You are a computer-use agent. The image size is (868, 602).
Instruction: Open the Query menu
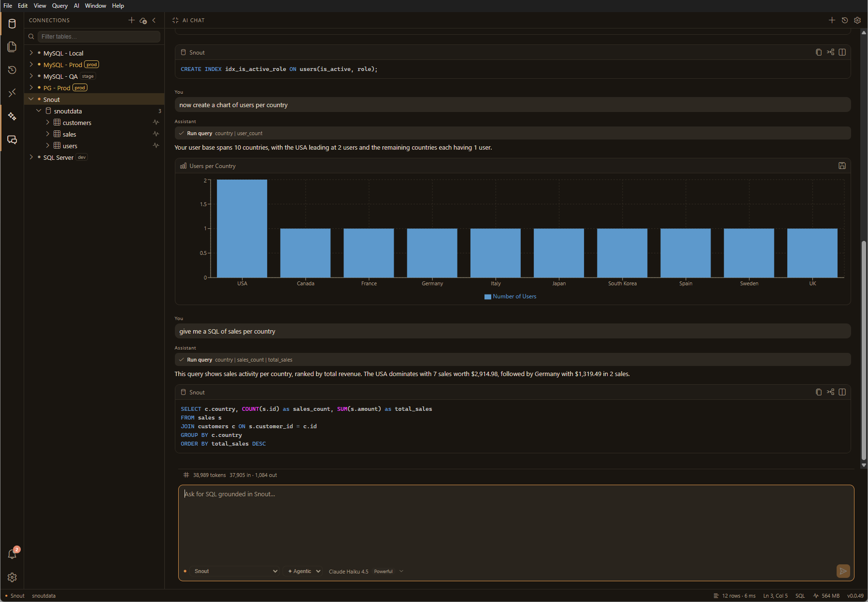coord(60,6)
